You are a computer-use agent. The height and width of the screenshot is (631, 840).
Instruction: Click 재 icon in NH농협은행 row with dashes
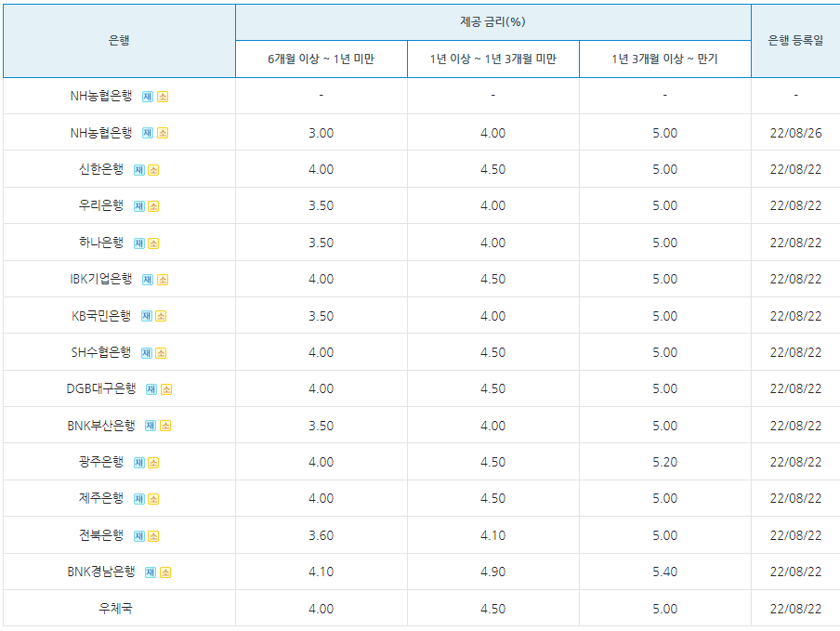click(x=148, y=97)
